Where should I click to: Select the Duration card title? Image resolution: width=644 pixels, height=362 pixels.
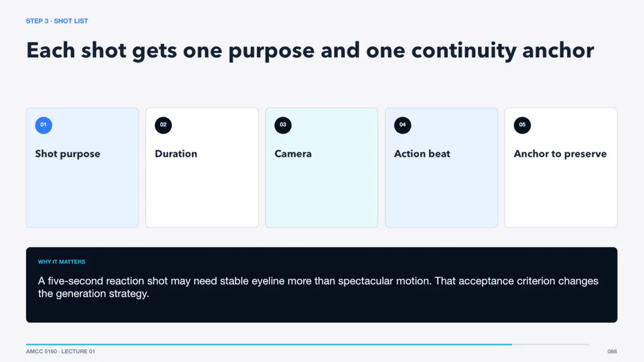coord(176,154)
